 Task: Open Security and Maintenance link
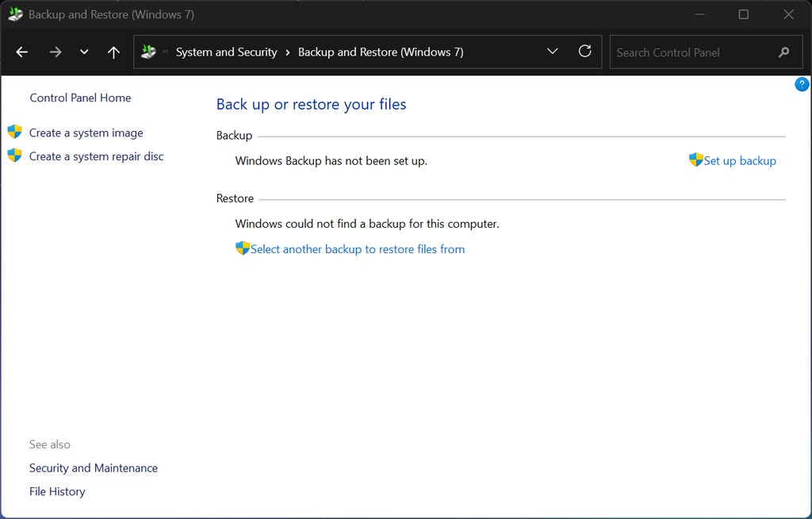(94, 468)
